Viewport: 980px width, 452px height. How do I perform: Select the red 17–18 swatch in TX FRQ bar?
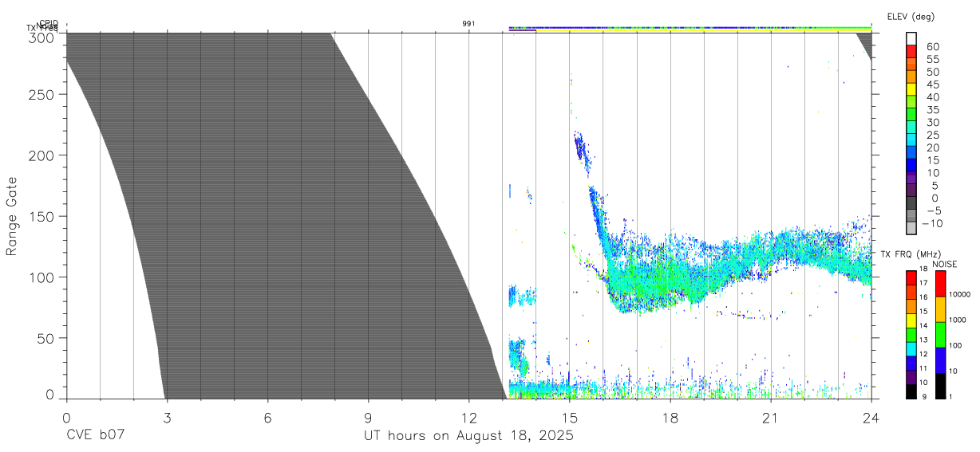point(911,277)
